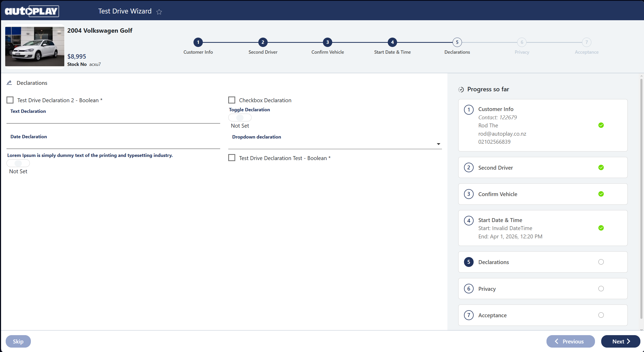Image resolution: width=644 pixels, height=352 pixels.
Task: Tick the Checkbox Declaration box
Action: [232, 100]
